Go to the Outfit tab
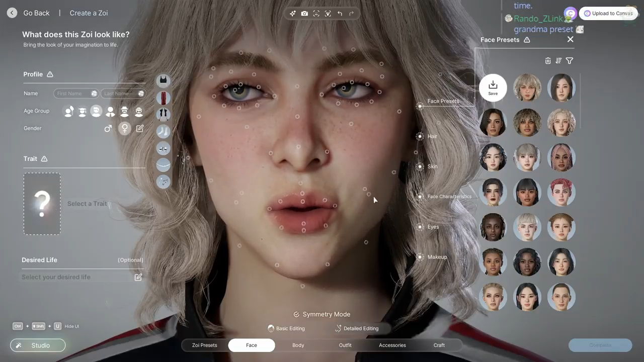644x362 pixels. (x=345, y=345)
